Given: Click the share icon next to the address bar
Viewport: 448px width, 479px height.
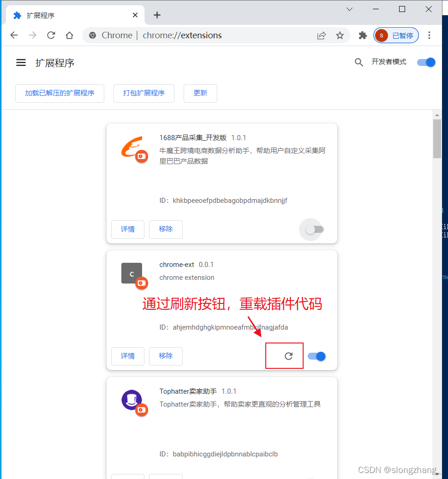Looking at the screenshot, I should (x=322, y=35).
